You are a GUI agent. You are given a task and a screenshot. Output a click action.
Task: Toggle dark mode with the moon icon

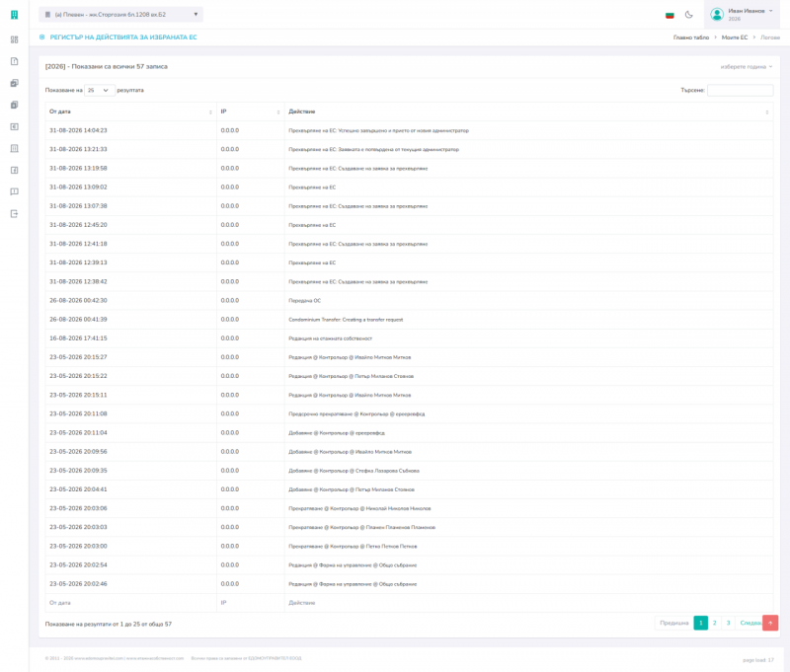click(688, 15)
